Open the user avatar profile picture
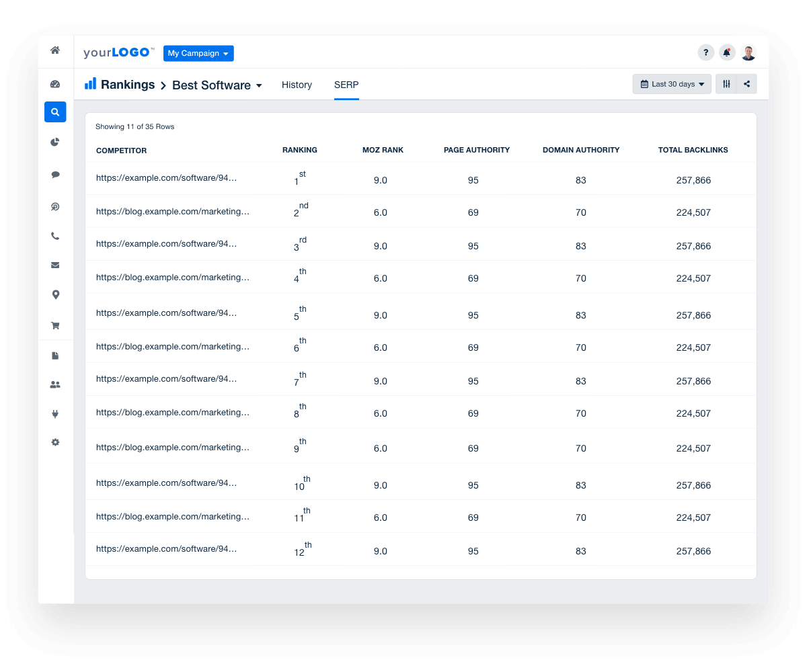The height and width of the screenshot is (672, 807). pyautogui.click(x=748, y=52)
